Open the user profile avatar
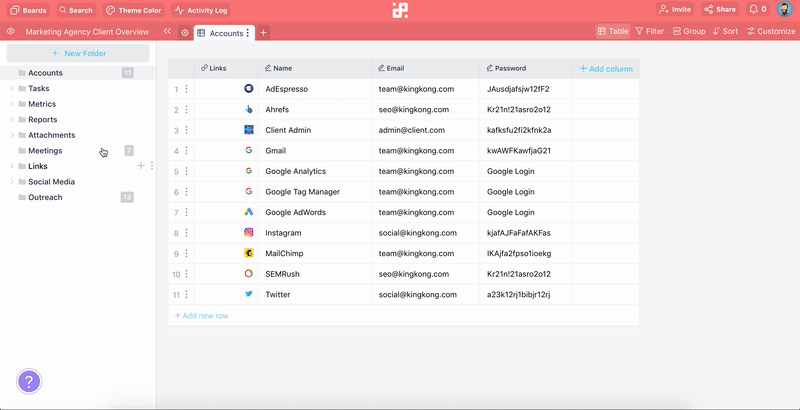800x410 pixels. coord(785,9)
